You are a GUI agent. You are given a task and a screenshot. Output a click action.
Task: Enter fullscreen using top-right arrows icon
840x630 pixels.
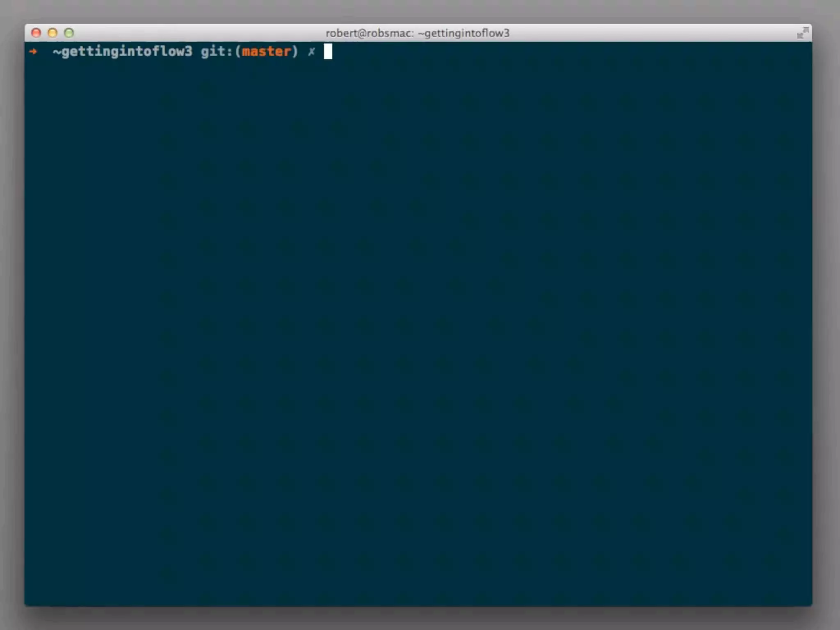pos(802,33)
